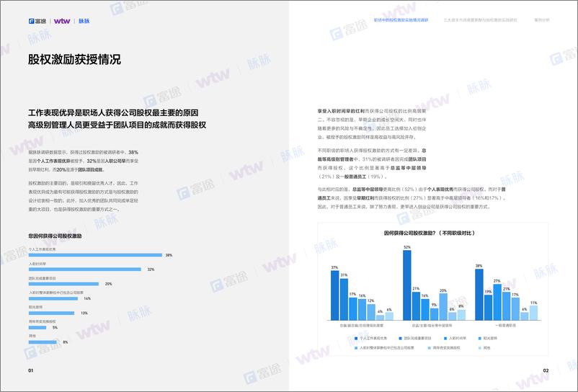
Task: Open the 案例分析 header section
Action: 542,20
